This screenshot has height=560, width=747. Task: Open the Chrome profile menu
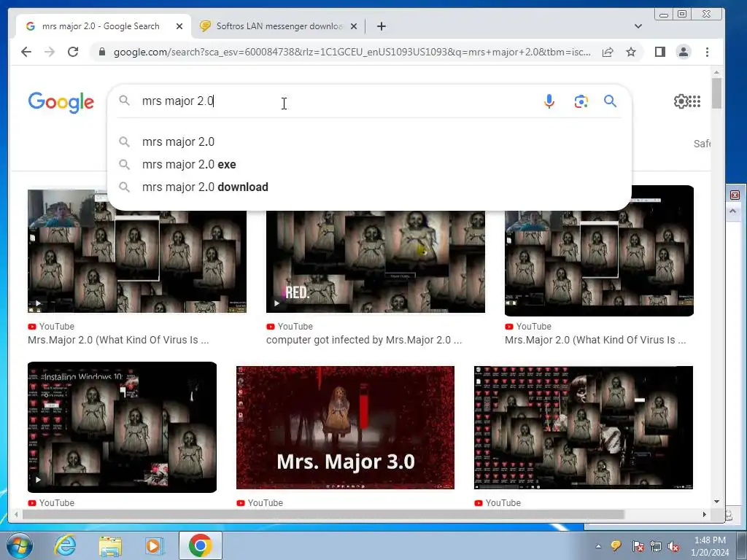pyautogui.click(x=683, y=52)
